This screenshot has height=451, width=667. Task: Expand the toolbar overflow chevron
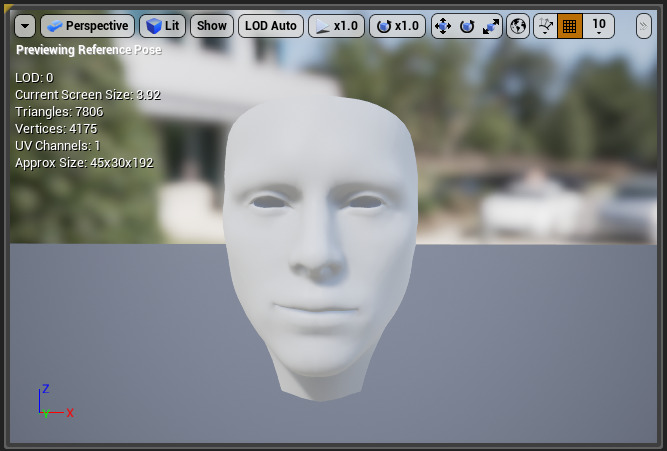point(643,26)
